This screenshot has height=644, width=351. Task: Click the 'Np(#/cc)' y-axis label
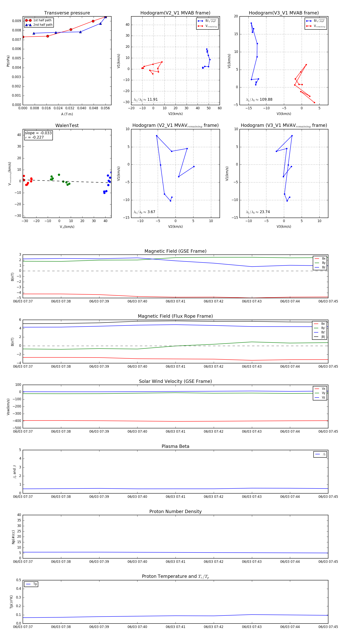pos(13,537)
